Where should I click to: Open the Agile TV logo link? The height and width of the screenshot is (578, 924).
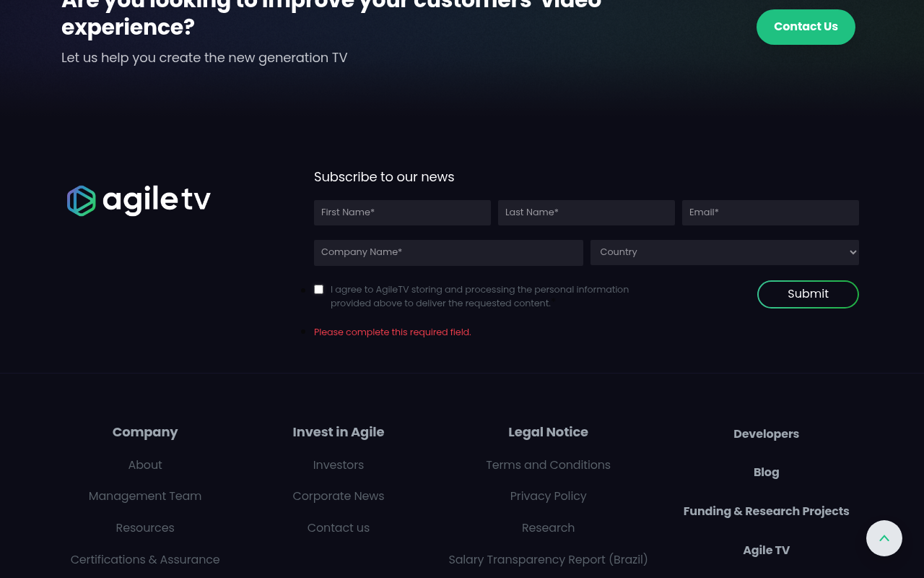(x=139, y=201)
